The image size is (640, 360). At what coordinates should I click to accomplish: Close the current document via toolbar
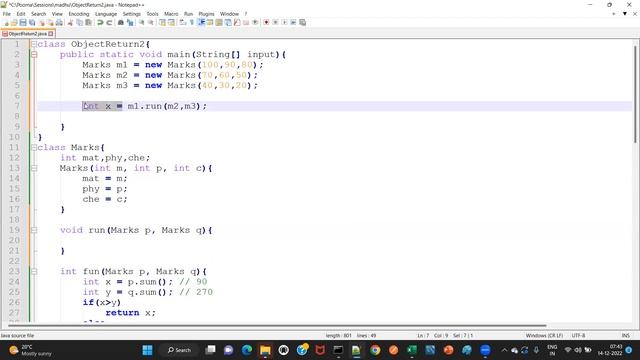42,22
